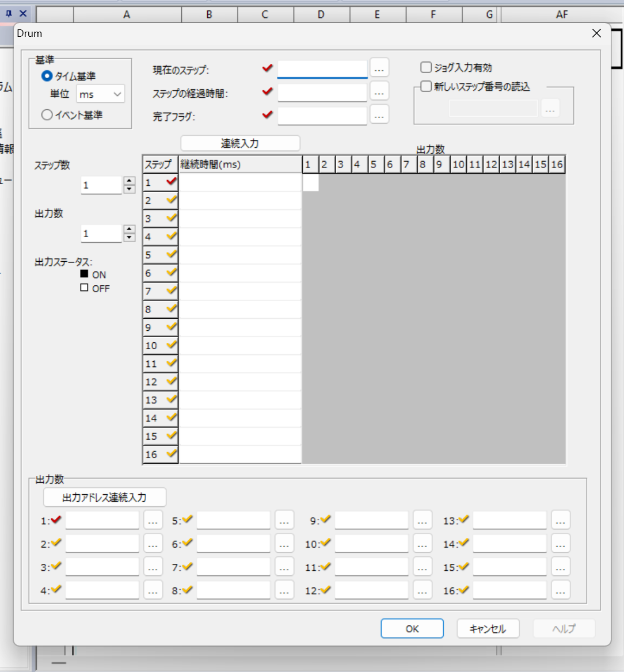Click output address field 13

pos(509,520)
